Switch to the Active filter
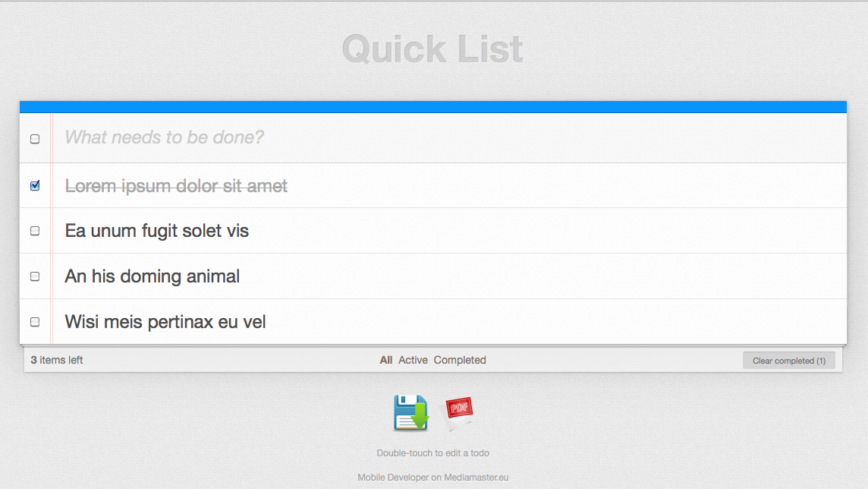Image resolution: width=868 pixels, height=489 pixels. point(413,360)
